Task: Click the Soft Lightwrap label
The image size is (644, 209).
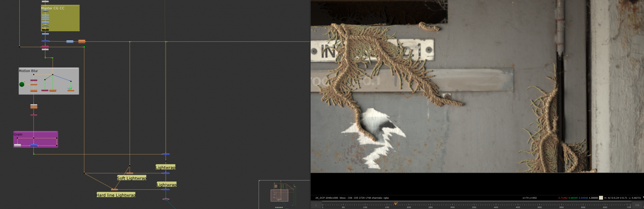Action: tap(131, 178)
